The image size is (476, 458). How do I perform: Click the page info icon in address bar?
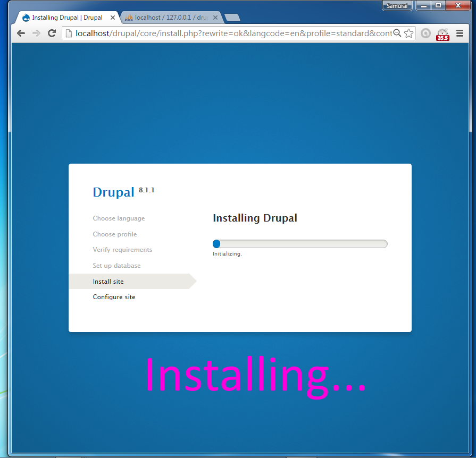tap(69, 33)
